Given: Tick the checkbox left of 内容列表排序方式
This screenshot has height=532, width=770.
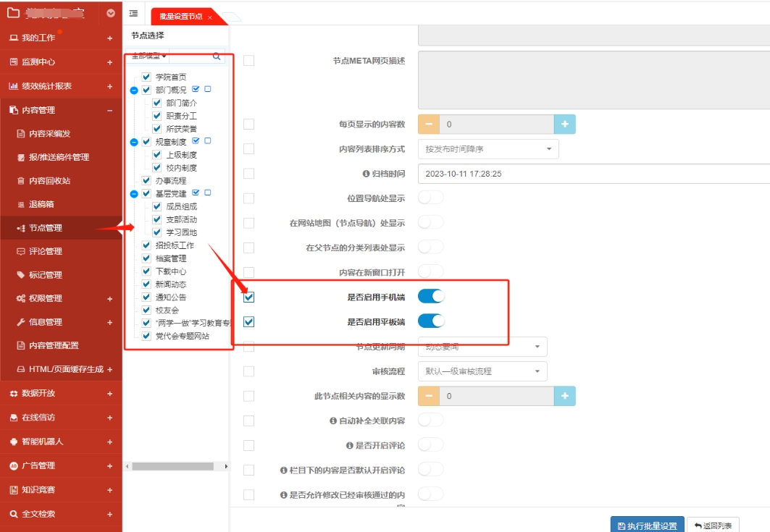Looking at the screenshot, I should tap(249, 149).
